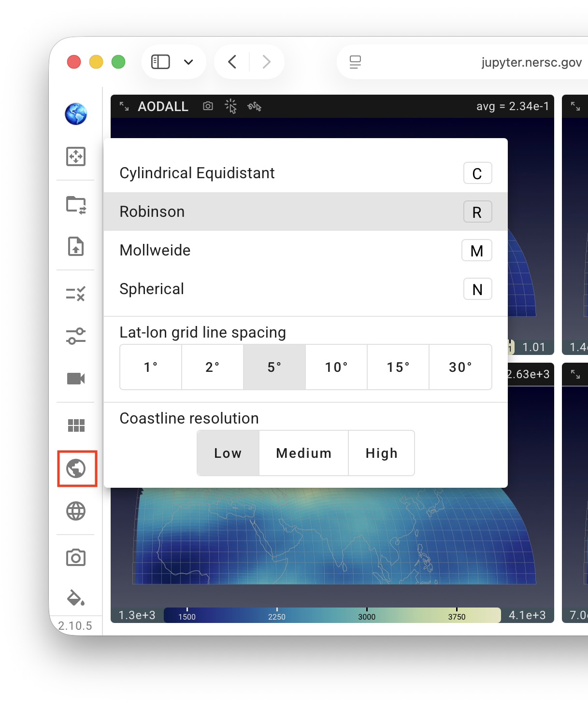588x707 pixels.
Task: Open the sliders settings icon
Action: point(76,336)
